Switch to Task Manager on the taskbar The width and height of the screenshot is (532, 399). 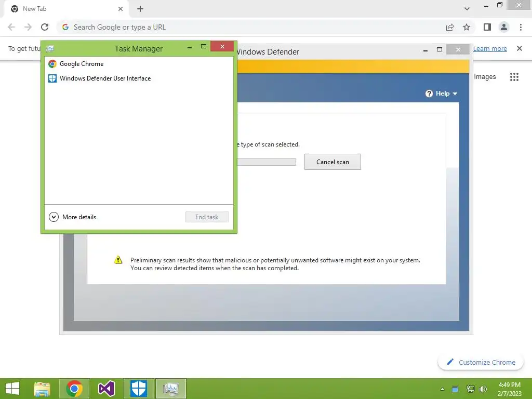(x=170, y=389)
